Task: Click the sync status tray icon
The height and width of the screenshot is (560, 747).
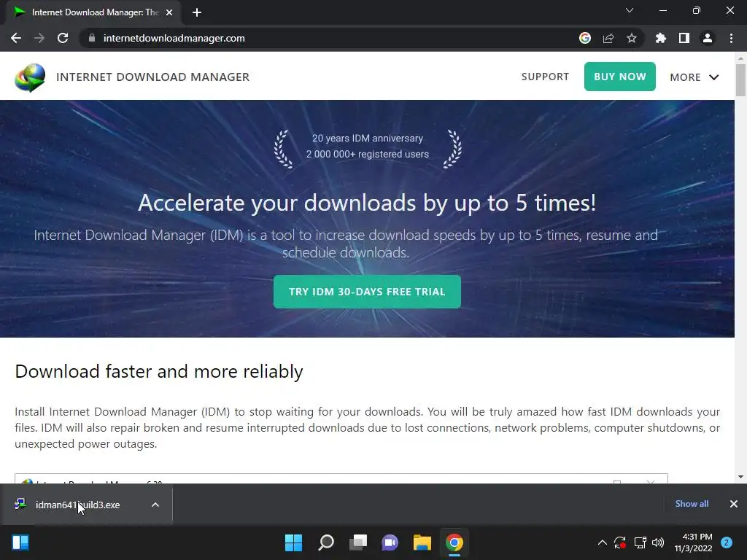Action: click(x=620, y=542)
